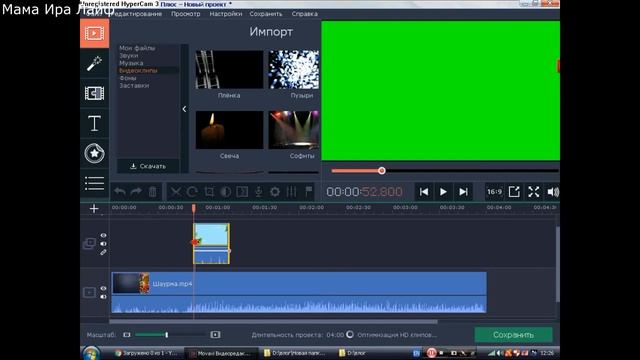Select the Плёнка video clip thumbnail

229,70
